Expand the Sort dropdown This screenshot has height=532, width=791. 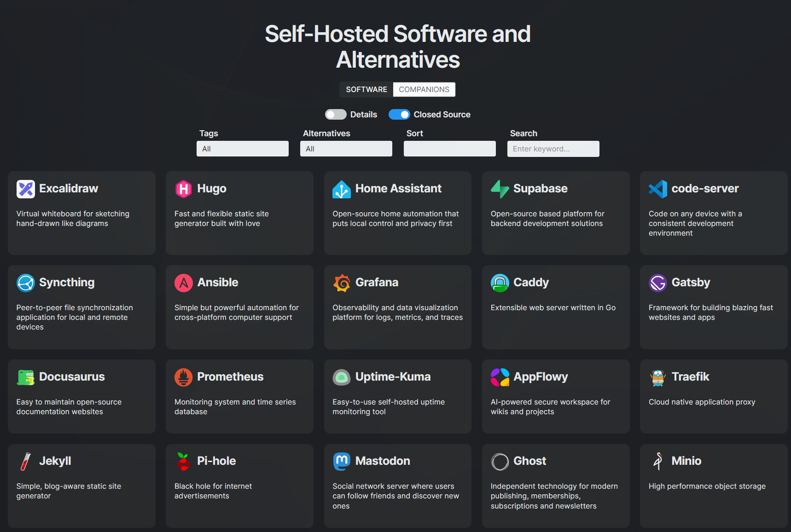[449, 149]
